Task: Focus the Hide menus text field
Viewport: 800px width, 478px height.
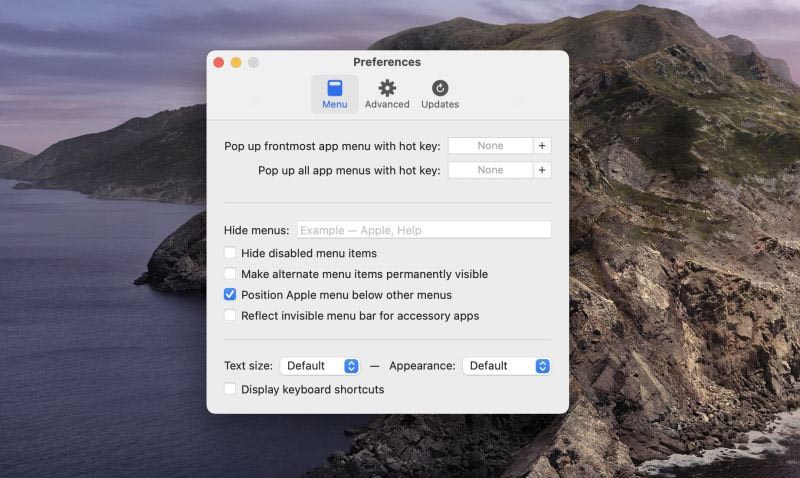Action: (x=424, y=230)
